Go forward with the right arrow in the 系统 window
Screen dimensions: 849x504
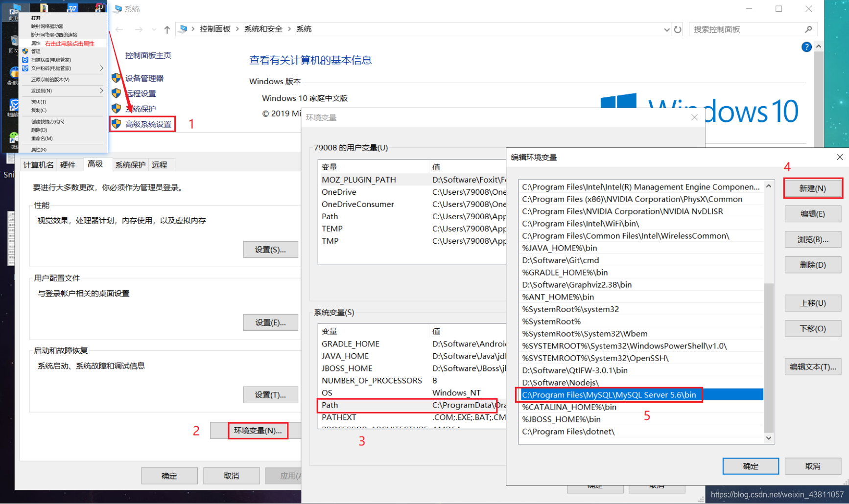click(x=139, y=29)
